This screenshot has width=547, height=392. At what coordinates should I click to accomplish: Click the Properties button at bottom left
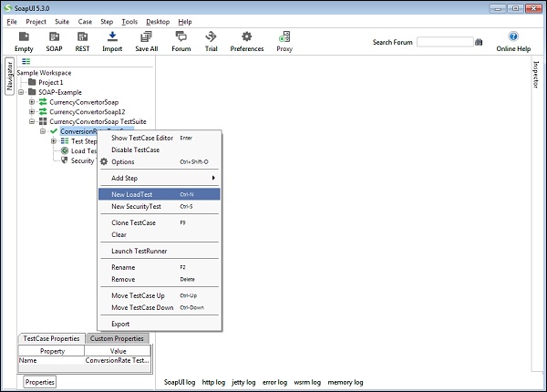click(40, 382)
